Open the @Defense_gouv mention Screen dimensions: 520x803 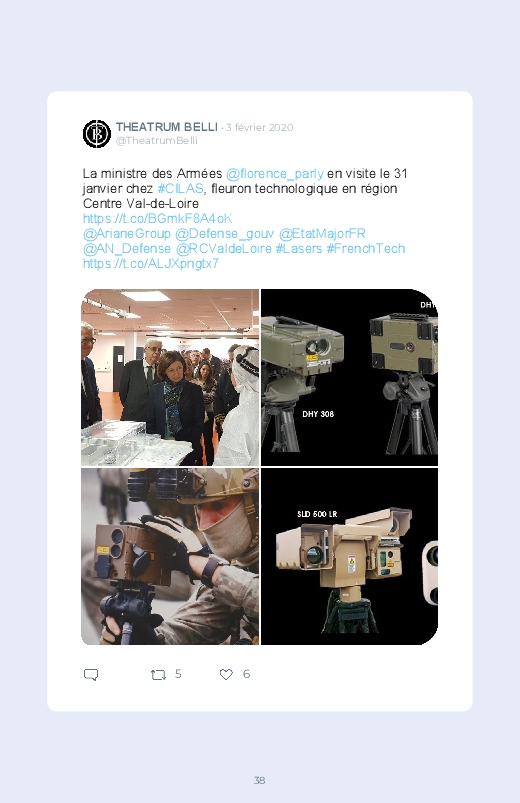tap(224, 234)
